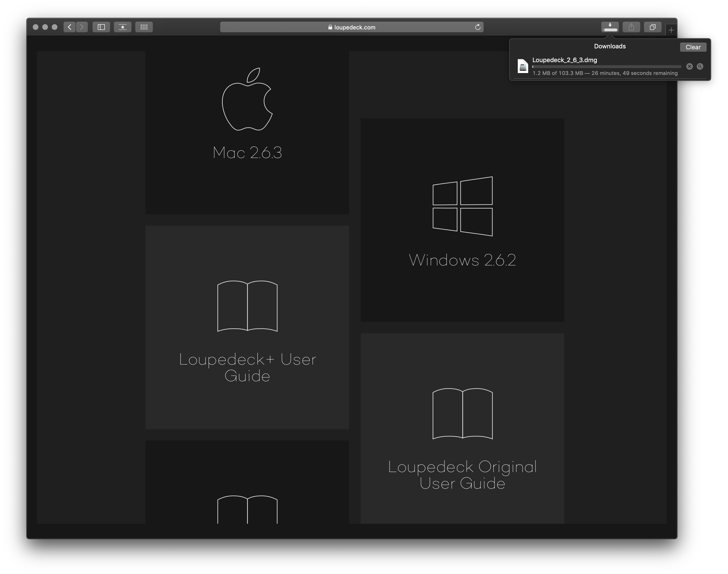This screenshot has width=728, height=574.
Task: Cancel the Loupedeck_2_6_3.dmg download
Action: (689, 67)
